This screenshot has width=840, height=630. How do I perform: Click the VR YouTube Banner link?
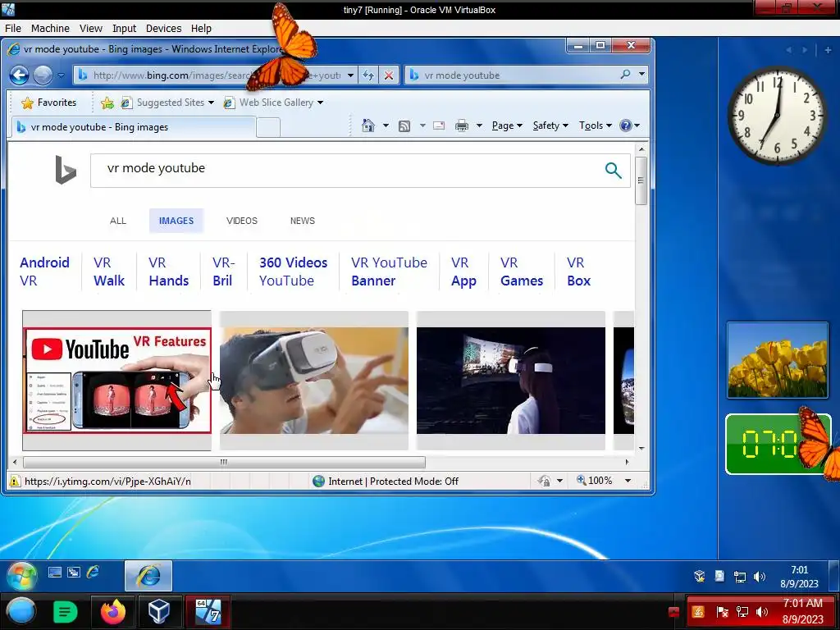(389, 271)
